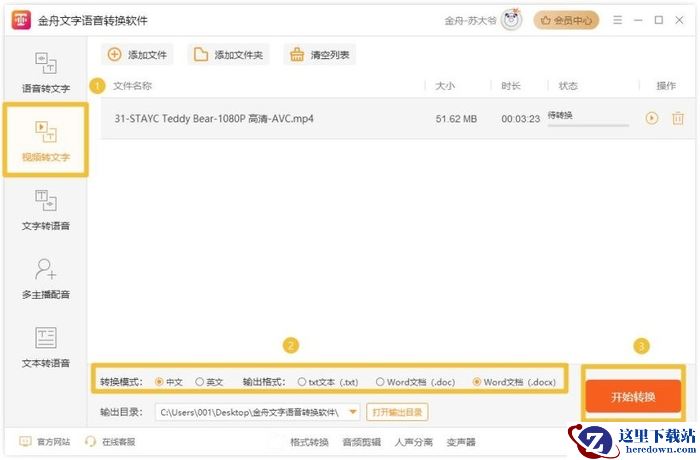Click the app logo icon in title bar
Image resolution: width=700 pixels, height=460 pixels.
21,20
